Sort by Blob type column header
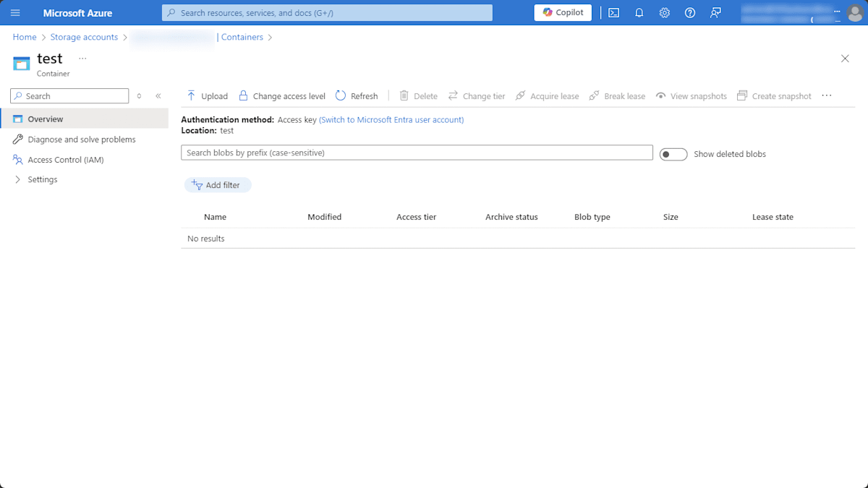The width and height of the screenshot is (868, 488). (592, 217)
